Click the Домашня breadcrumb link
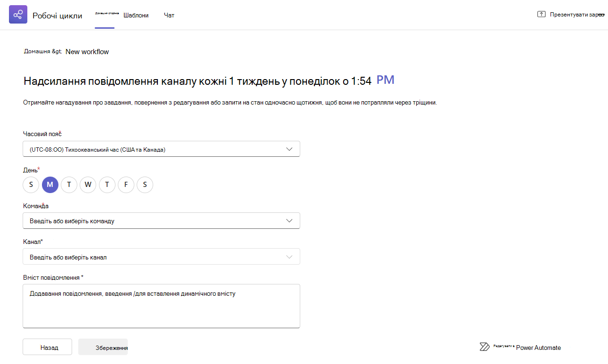The height and width of the screenshot is (364, 608). tap(37, 51)
